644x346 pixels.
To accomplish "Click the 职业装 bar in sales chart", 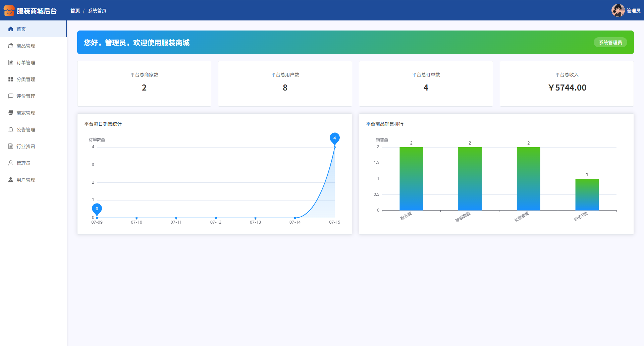I will pyautogui.click(x=411, y=179).
